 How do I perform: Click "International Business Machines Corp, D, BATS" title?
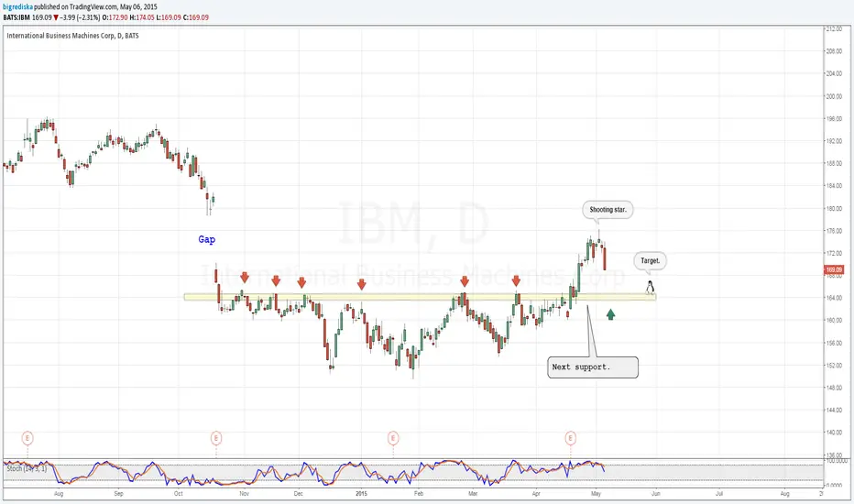(72, 36)
